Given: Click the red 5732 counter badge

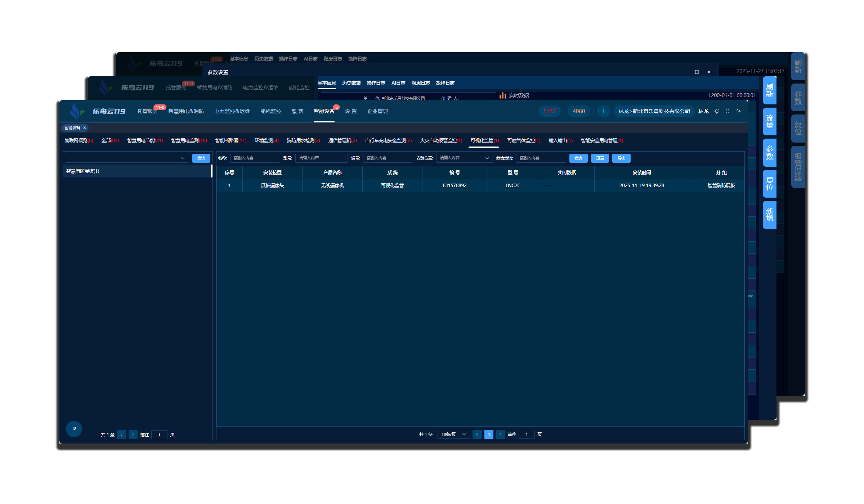Looking at the screenshot, I should (x=549, y=111).
